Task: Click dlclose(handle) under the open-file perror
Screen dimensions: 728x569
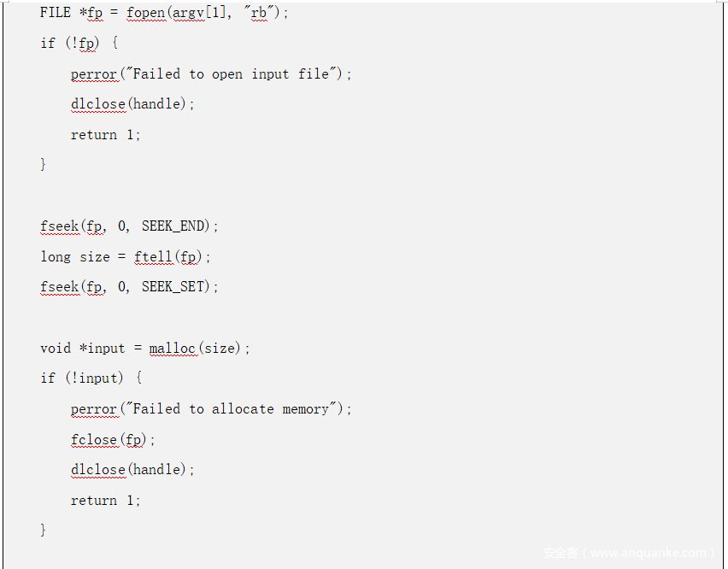Action: click(x=132, y=104)
